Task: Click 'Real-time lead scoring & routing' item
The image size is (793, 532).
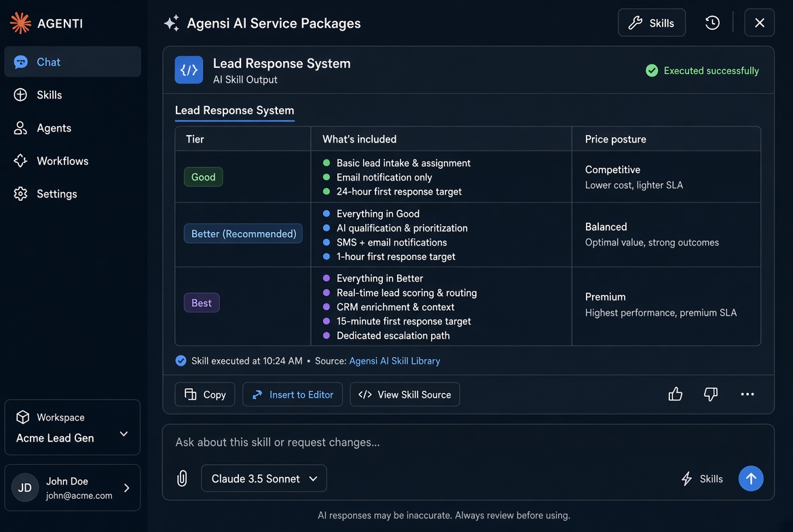Action: pyautogui.click(x=406, y=292)
